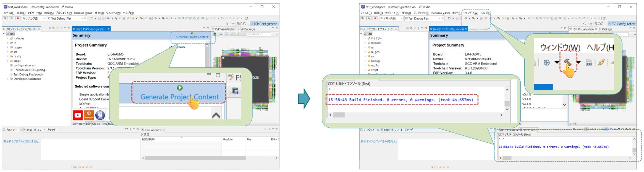Expand the バイナリー node in project tree
The height and width of the screenshot is (172, 644).
coord(365,38)
